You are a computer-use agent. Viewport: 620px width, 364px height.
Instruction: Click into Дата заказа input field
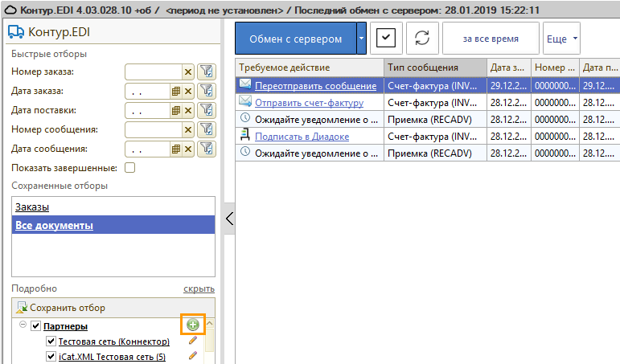[x=148, y=92]
